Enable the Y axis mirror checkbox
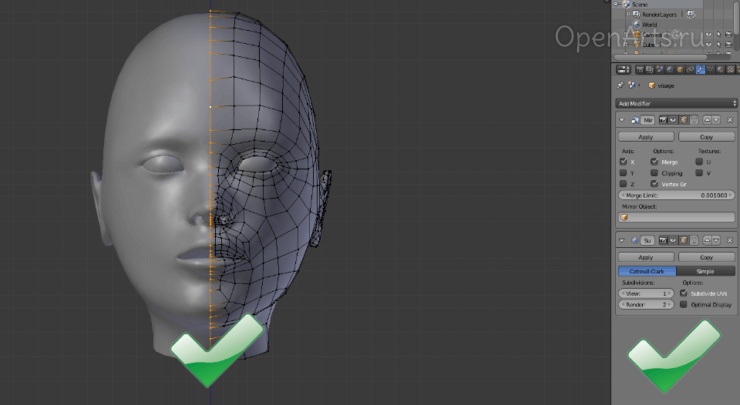The width and height of the screenshot is (740, 405). [624, 172]
